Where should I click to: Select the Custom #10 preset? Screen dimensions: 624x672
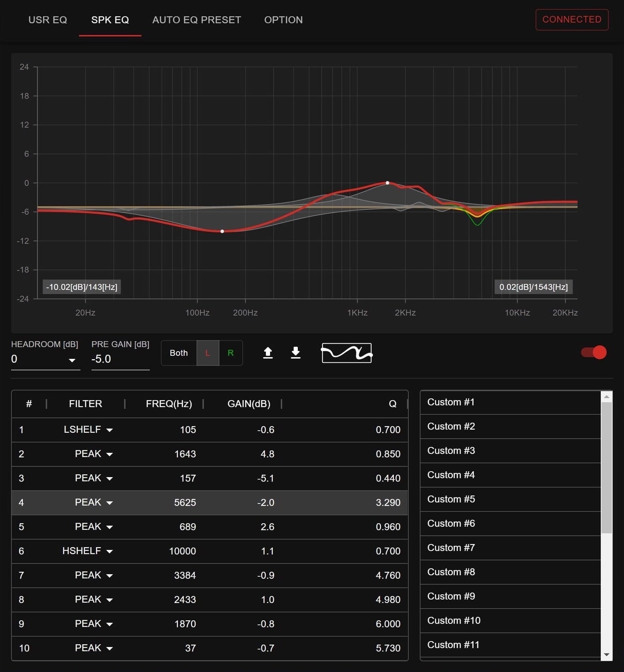(x=510, y=621)
